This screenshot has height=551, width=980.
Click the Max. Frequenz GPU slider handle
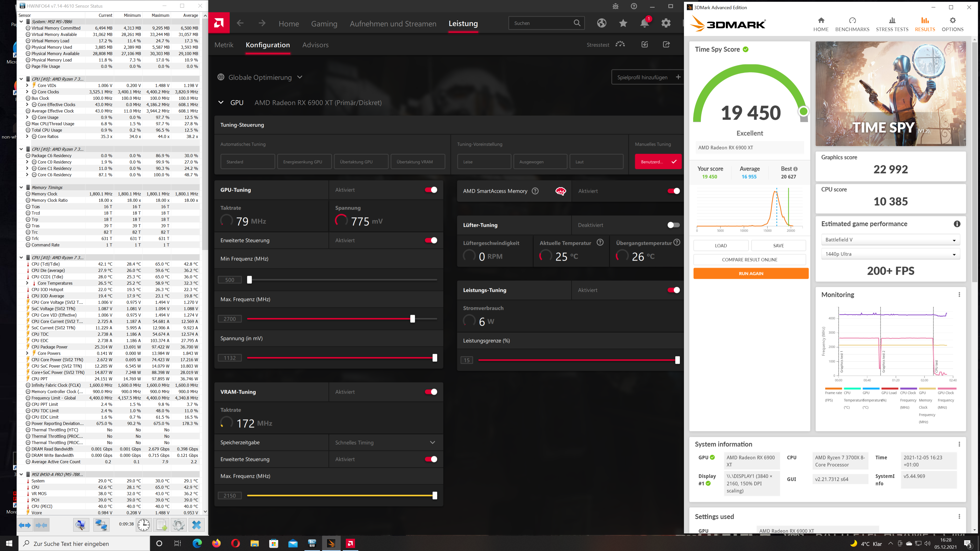click(412, 319)
